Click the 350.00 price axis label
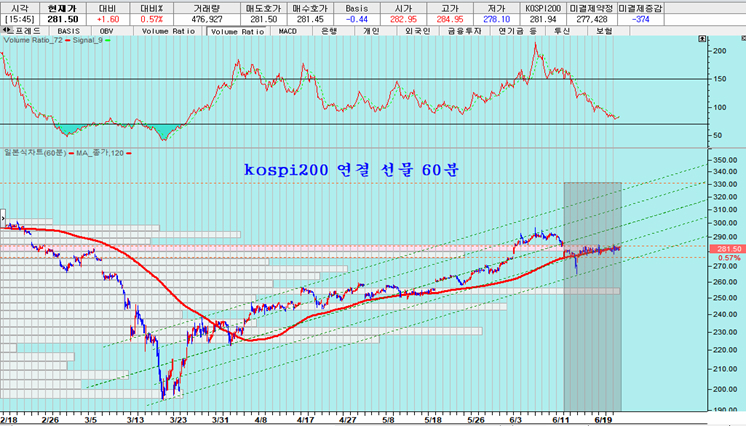Screen dimensions: 746x426 (725, 160)
